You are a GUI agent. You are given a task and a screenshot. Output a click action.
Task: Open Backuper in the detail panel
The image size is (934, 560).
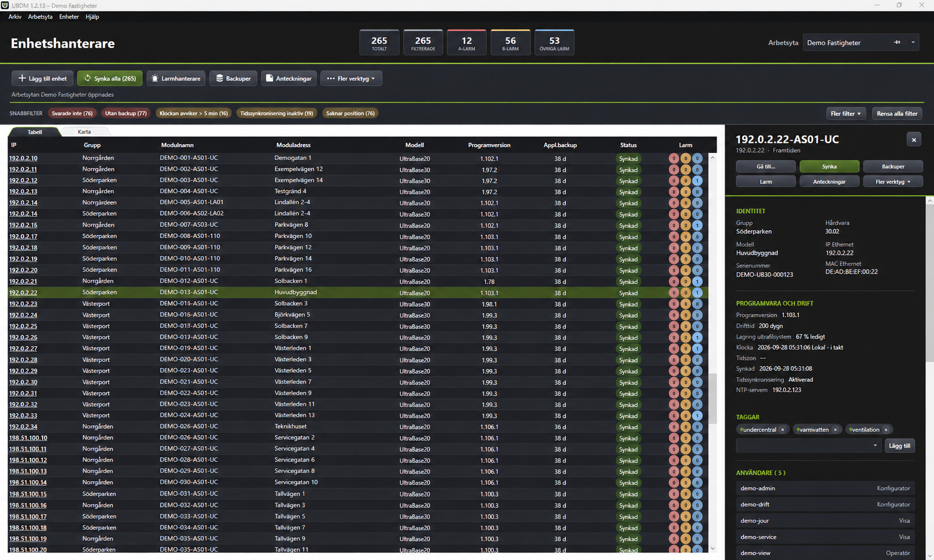893,167
